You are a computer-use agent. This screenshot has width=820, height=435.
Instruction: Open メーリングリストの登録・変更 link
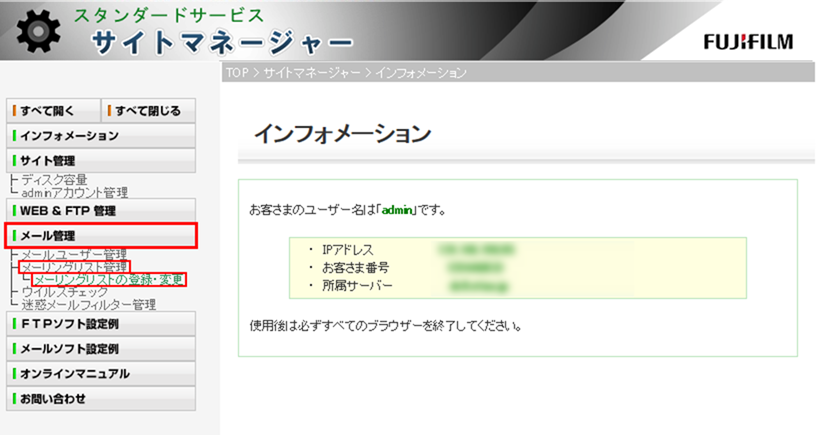tap(109, 280)
